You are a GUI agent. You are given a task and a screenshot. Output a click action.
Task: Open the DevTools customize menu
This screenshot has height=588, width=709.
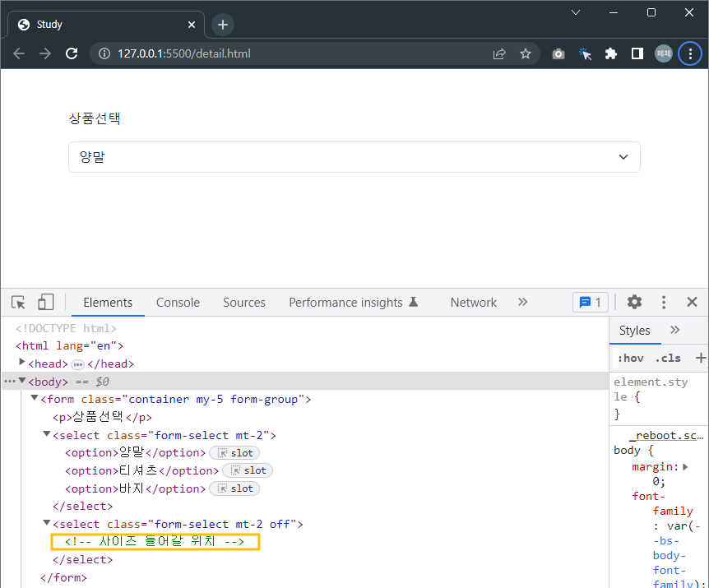coord(663,302)
